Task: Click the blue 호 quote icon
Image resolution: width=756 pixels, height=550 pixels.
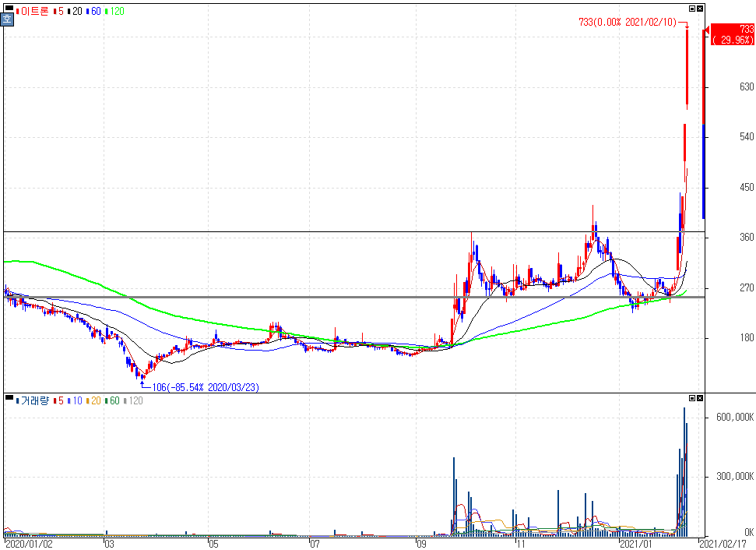Action: click(x=7, y=19)
